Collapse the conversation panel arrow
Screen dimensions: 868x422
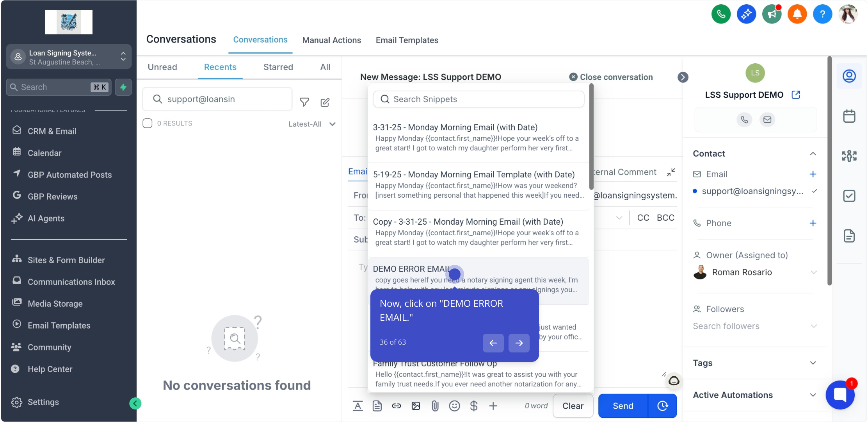pos(683,77)
